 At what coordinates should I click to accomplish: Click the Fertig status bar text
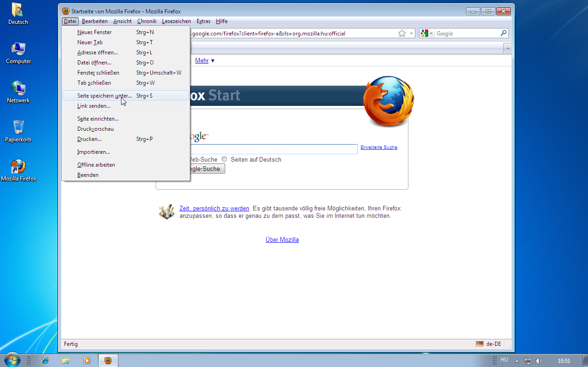[x=71, y=344]
